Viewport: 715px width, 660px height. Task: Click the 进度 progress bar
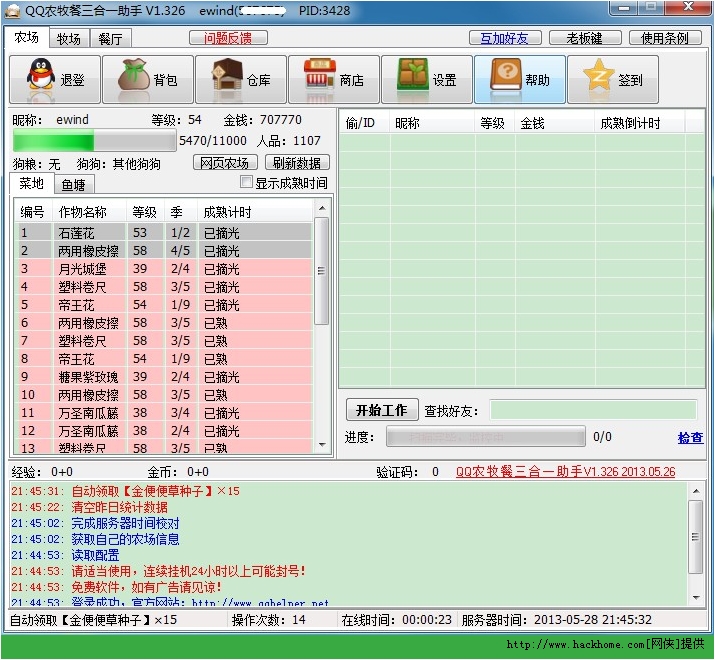[486, 437]
